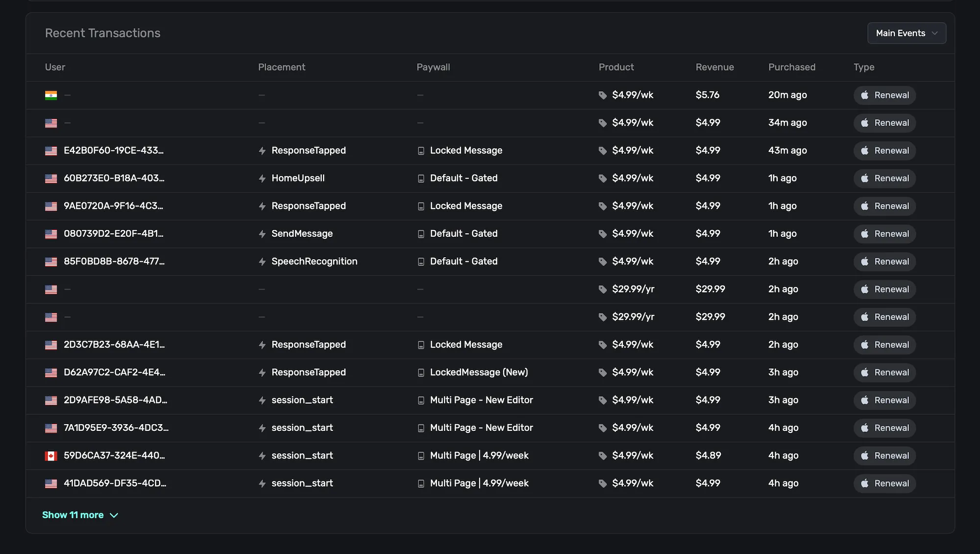Click the India flag icon in first row
The image size is (980, 554).
click(51, 95)
